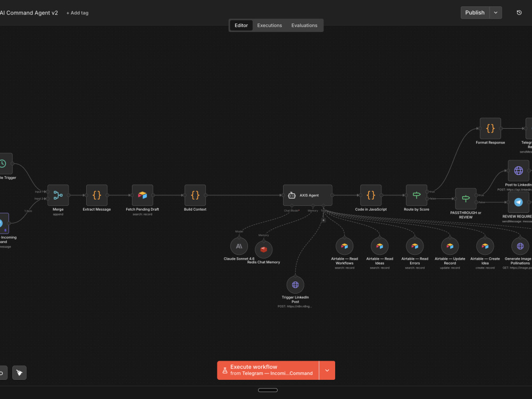Open the Code in JavaScript node

(x=371, y=195)
